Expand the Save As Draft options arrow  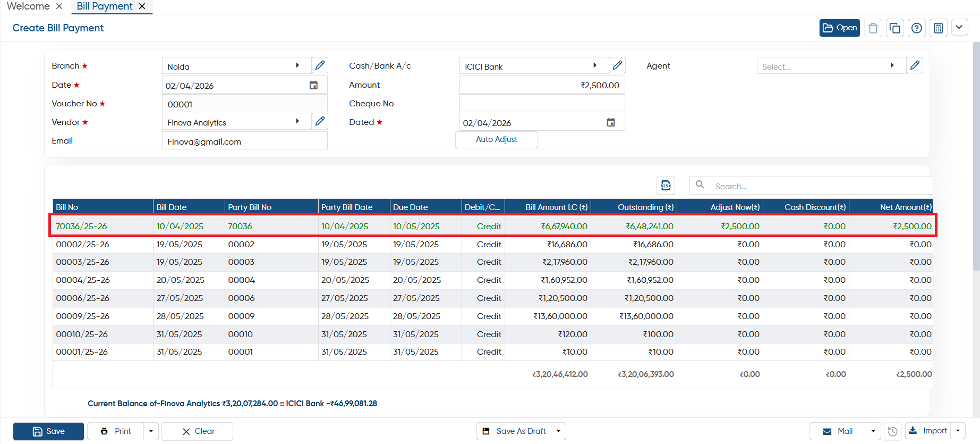559,431
